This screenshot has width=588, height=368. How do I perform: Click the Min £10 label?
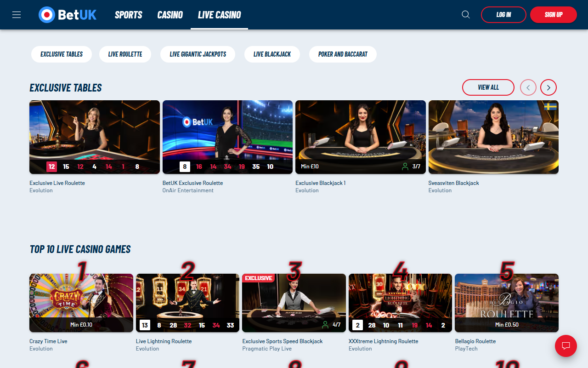(310, 167)
